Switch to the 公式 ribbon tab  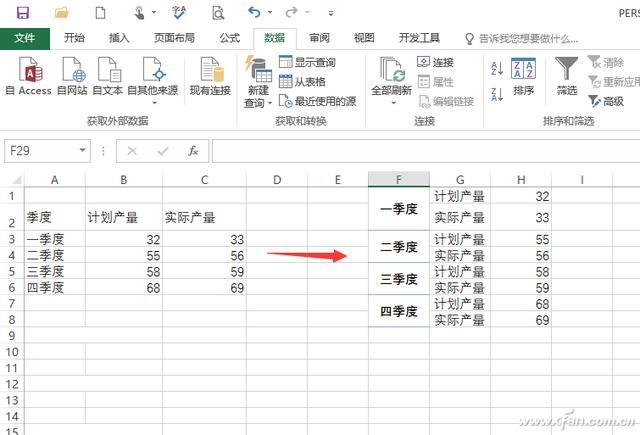pos(230,38)
